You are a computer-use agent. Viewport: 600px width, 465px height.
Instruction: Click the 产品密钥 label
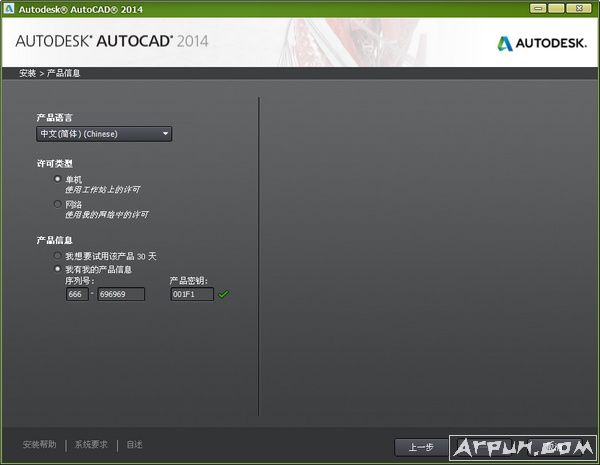(189, 281)
